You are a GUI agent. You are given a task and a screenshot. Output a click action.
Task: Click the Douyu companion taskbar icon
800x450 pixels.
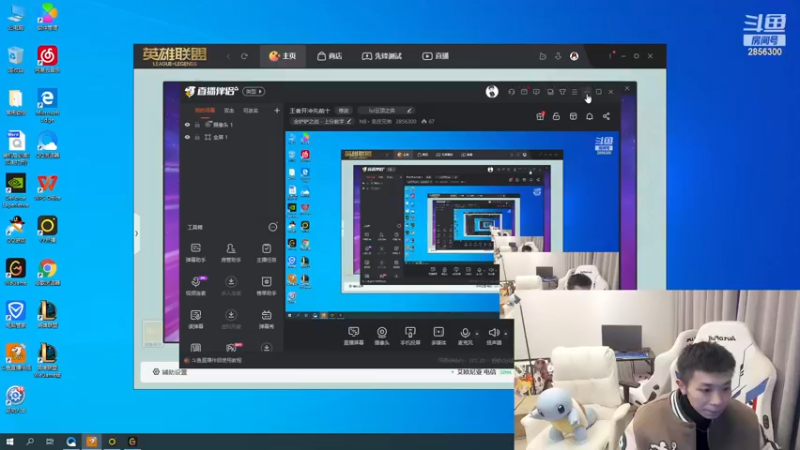click(x=92, y=442)
